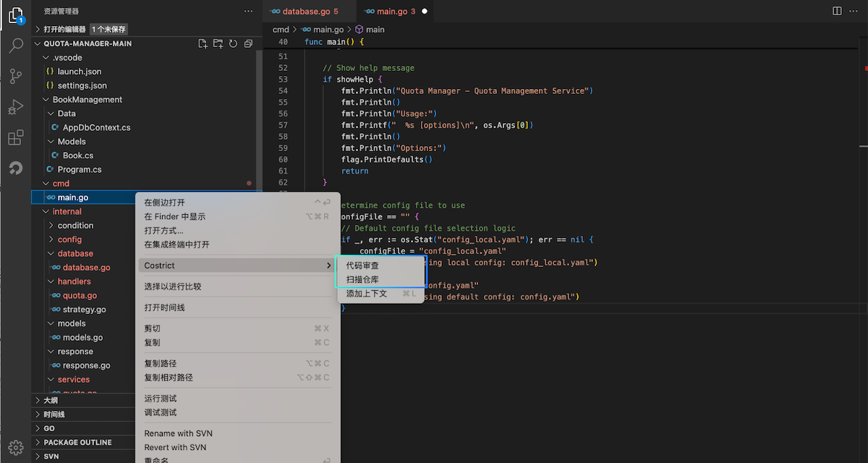Click the split editor right icon
868x463 pixels.
(837, 11)
